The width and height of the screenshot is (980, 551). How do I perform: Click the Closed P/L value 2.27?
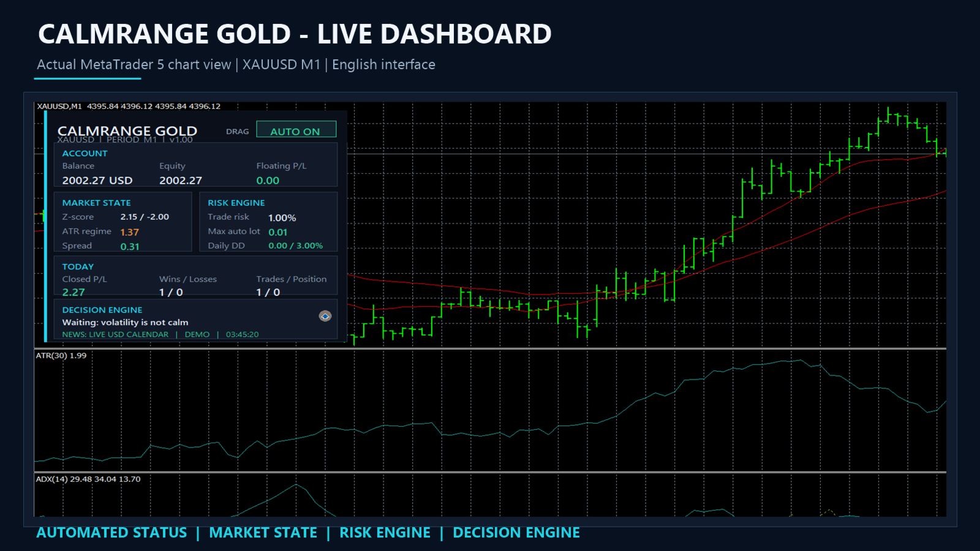[x=73, y=293]
